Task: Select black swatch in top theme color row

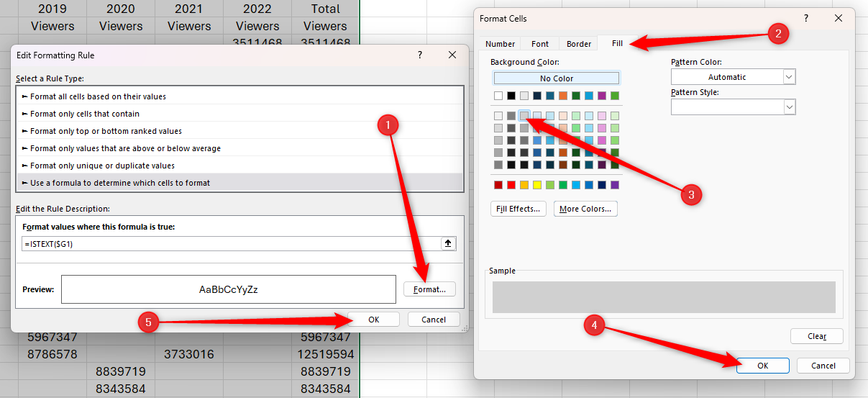Action: 511,96
